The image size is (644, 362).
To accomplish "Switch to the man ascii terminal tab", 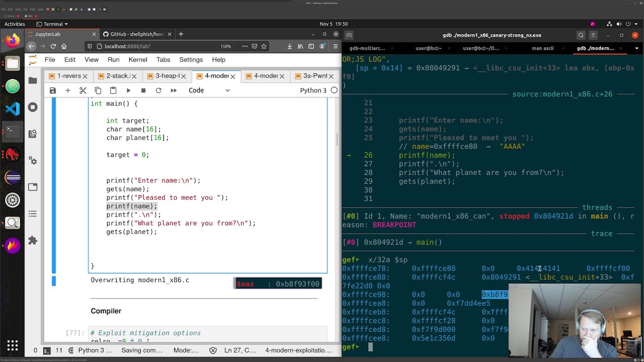I will (543, 48).
